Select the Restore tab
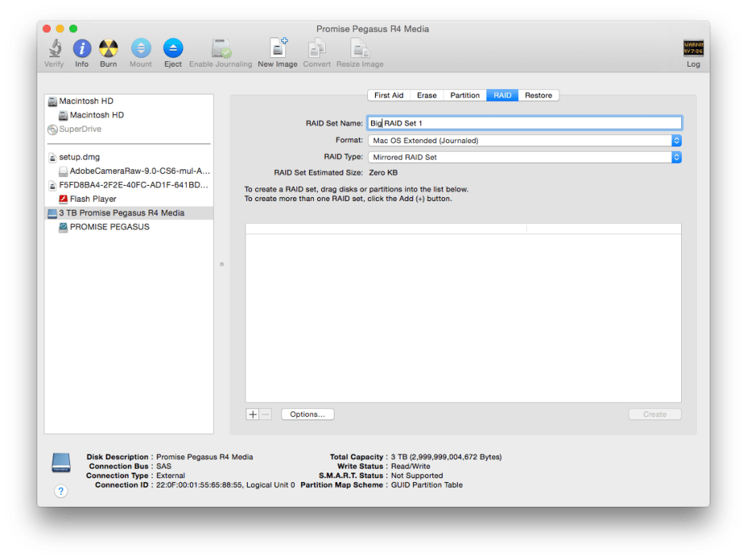The image size is (747, 560). click(538, 95)
